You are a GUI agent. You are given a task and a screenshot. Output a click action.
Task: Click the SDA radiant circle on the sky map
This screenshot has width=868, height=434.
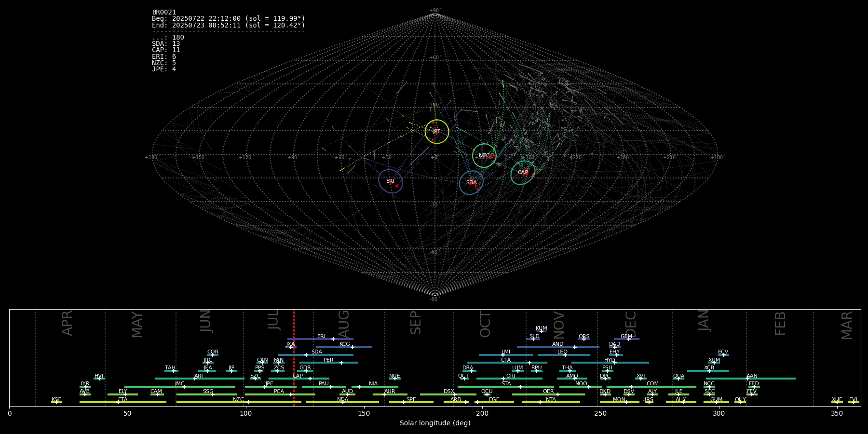[x=471, y=183]
